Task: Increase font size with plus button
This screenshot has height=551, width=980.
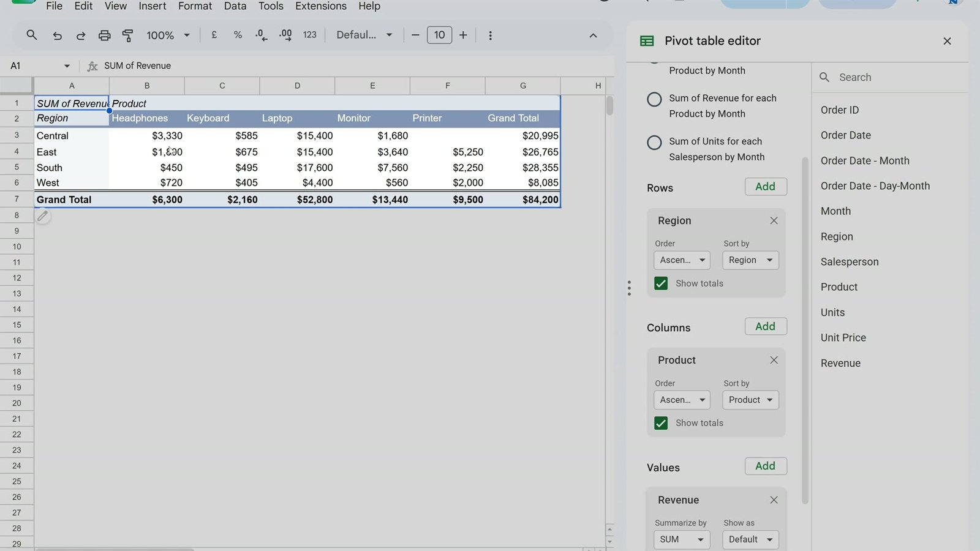Action: coord(463,35)
